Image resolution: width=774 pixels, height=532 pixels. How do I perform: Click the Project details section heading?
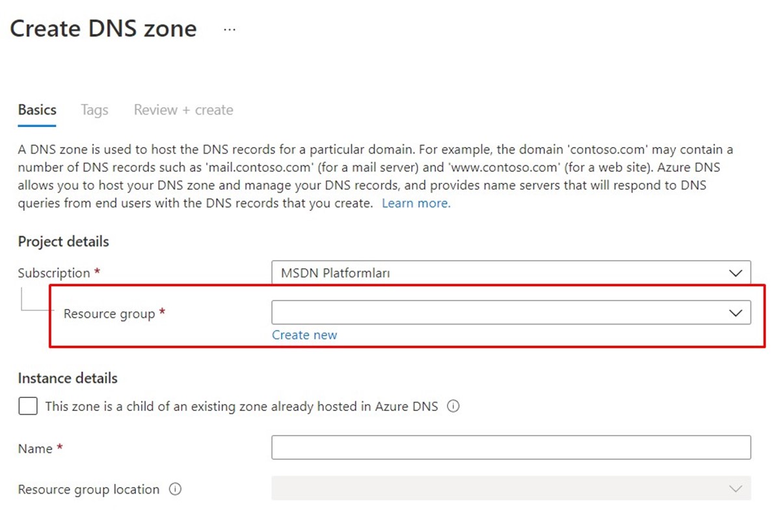63,242
